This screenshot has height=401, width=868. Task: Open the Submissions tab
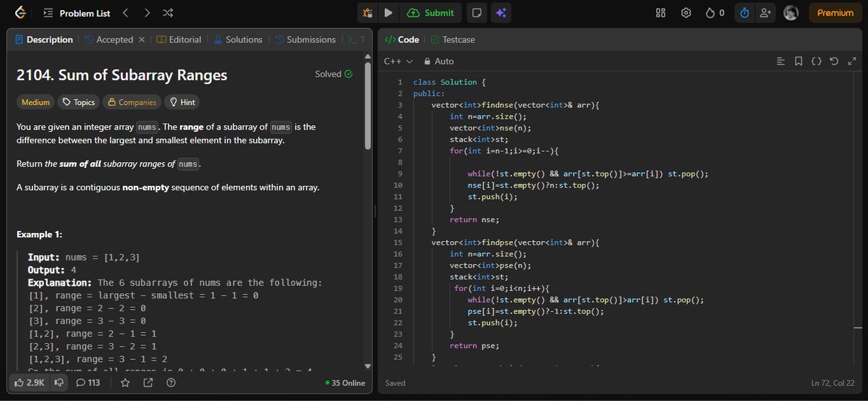tap(306, 40)
